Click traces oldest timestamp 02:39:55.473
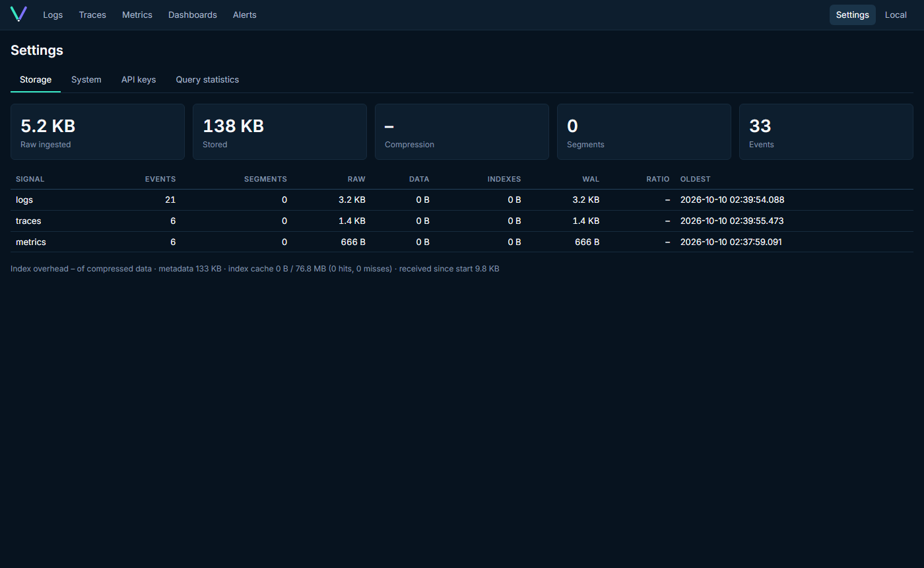The width and height of the screenshot is (924, 568). [x=732, y=221]
